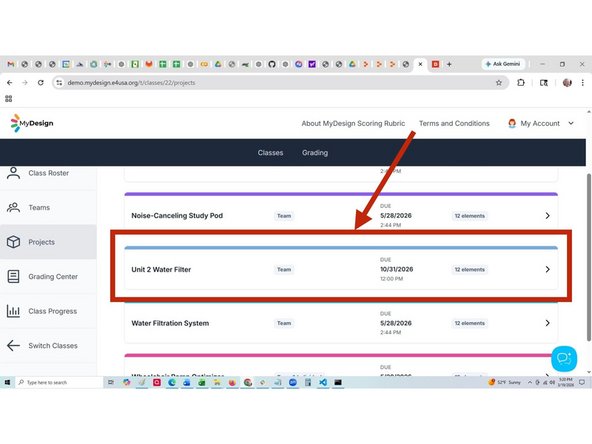The width and height of the screenshot is (592, 444).
Task: Click the page vertical scrollbar
Action: pos(589,257)
